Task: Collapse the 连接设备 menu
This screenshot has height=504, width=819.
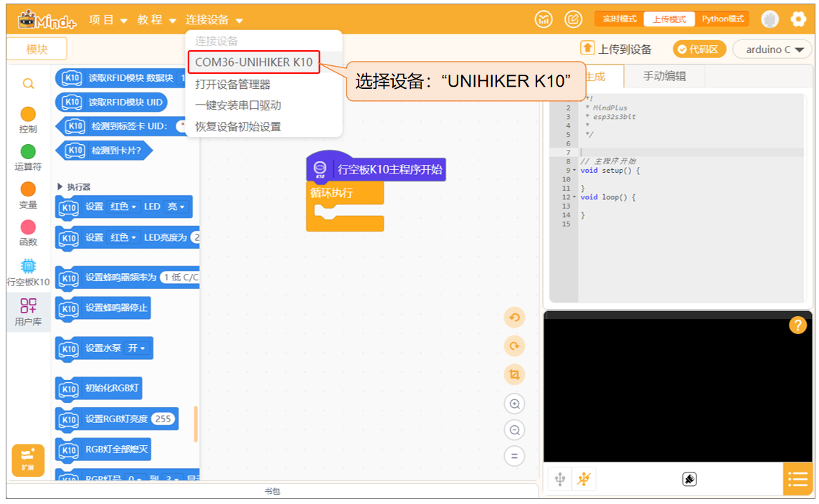Action: 214,20
